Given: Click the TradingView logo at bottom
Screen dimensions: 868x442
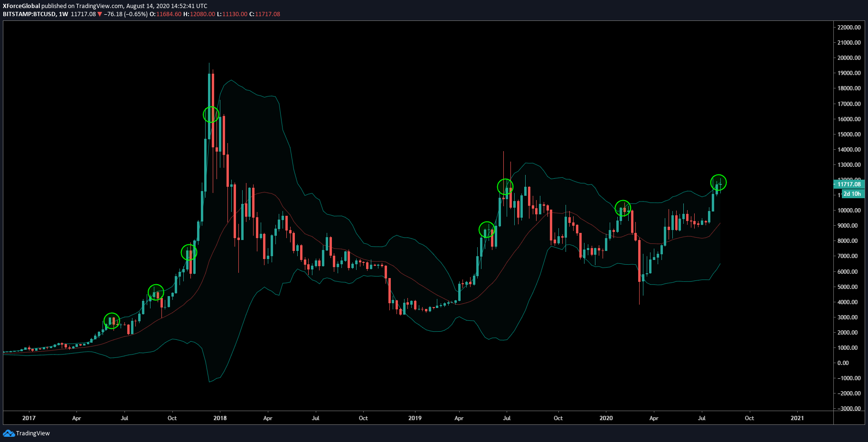Looking at the screenshot, I should pyautogui.click(x=27, y=433).
